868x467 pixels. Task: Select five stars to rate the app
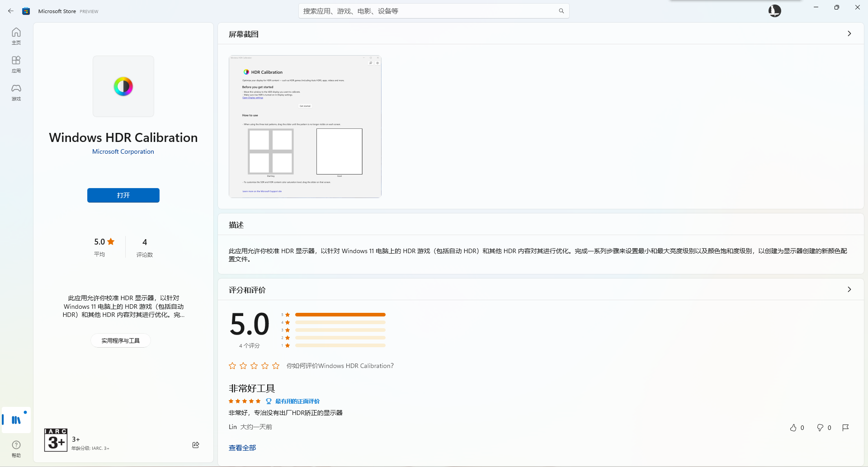[276, 366]
